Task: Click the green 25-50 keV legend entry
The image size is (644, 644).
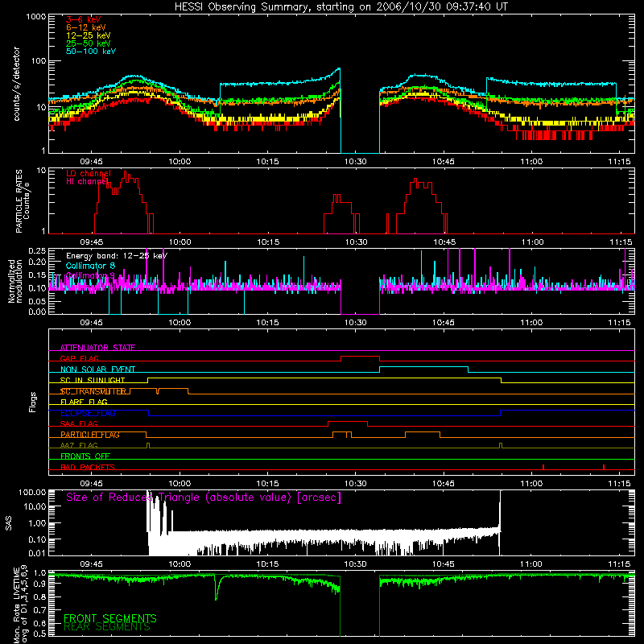Action: (x=89, y=43)
